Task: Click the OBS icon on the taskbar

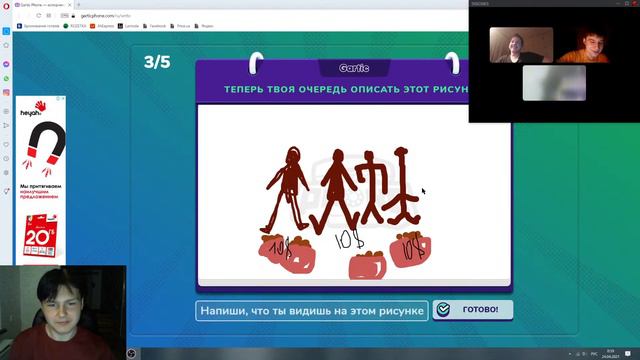Action: [x=131, y=353]
